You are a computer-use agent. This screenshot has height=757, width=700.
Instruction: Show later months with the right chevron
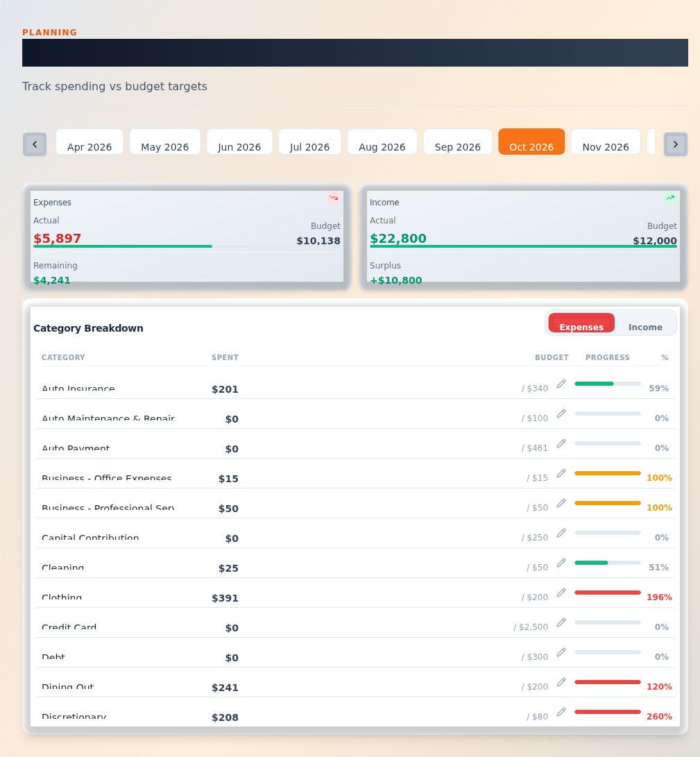(x=676, y=144)
